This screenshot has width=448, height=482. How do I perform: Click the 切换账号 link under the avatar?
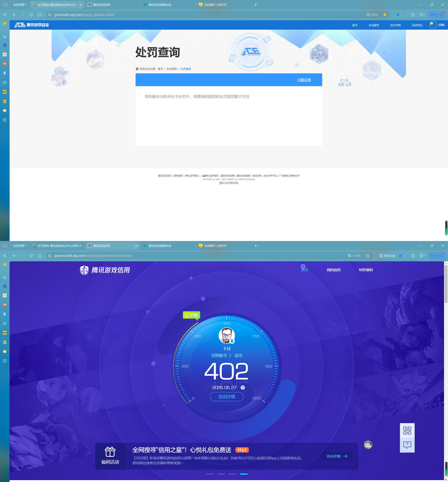219,355
